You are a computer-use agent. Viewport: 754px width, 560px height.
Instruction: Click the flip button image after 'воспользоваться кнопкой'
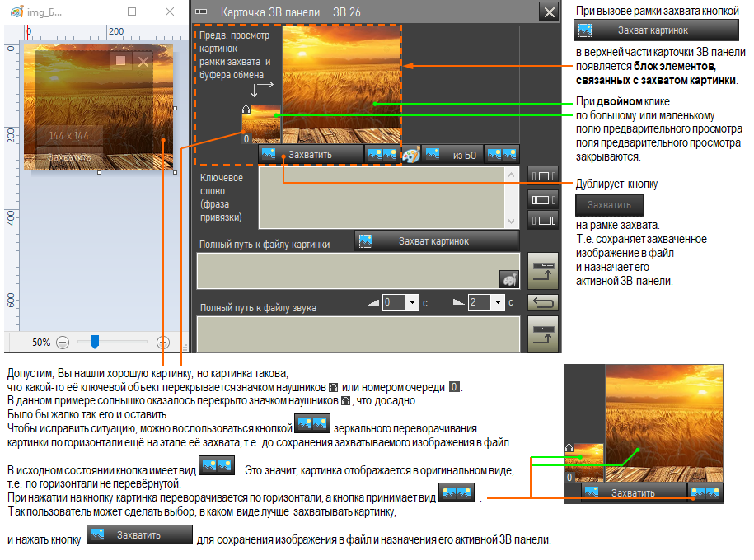(312, 424)
